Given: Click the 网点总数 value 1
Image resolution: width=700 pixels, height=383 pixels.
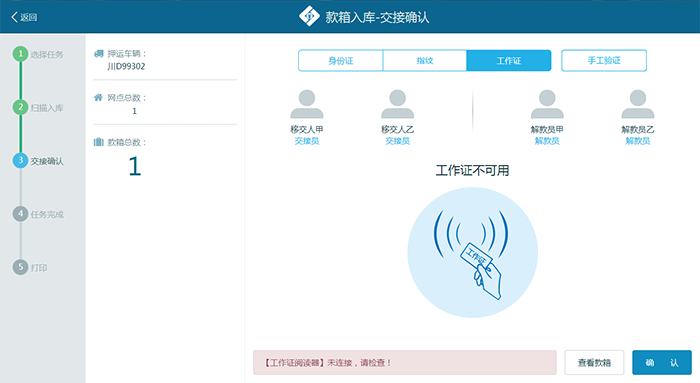Looking at the screenshot, I should [134, 111].
